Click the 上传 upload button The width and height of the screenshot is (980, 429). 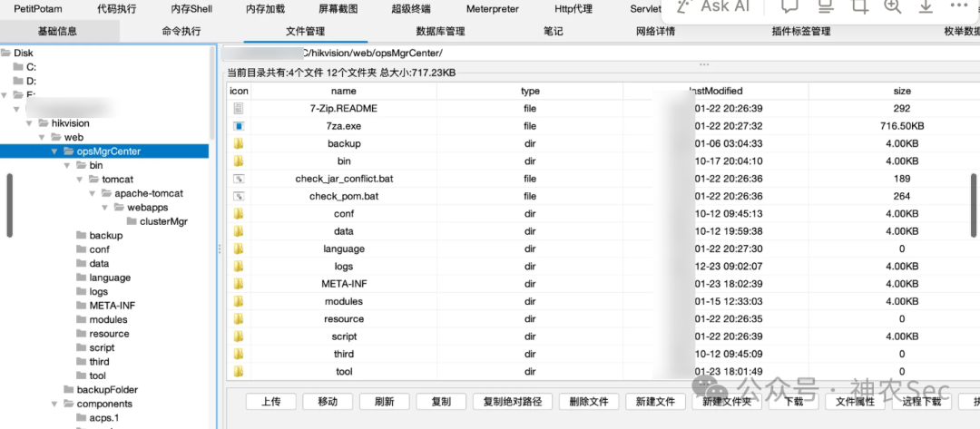271,402
